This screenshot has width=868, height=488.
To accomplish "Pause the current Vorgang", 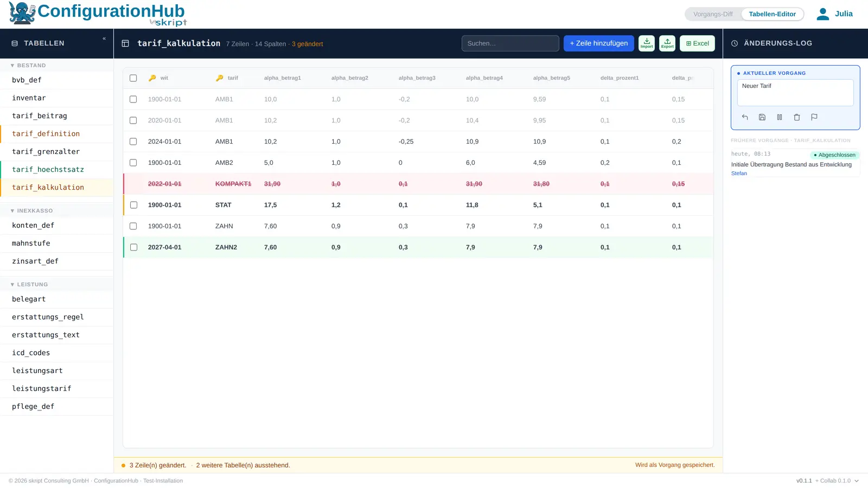I will click(x=780, y=117).
